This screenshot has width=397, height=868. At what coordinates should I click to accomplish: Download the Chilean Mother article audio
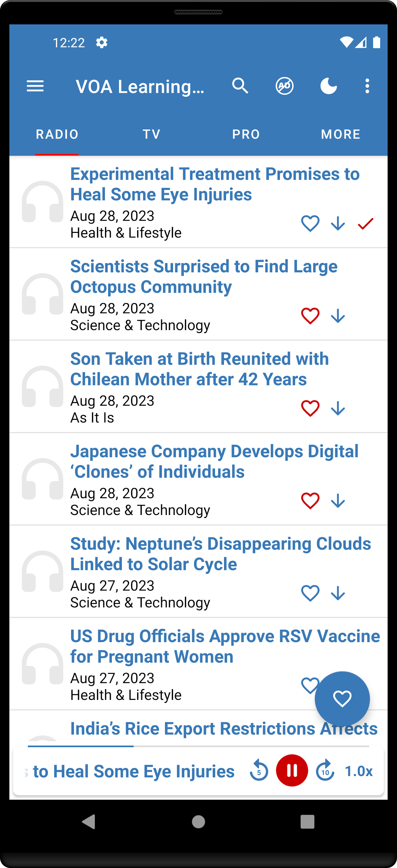[x=338, y=408]
